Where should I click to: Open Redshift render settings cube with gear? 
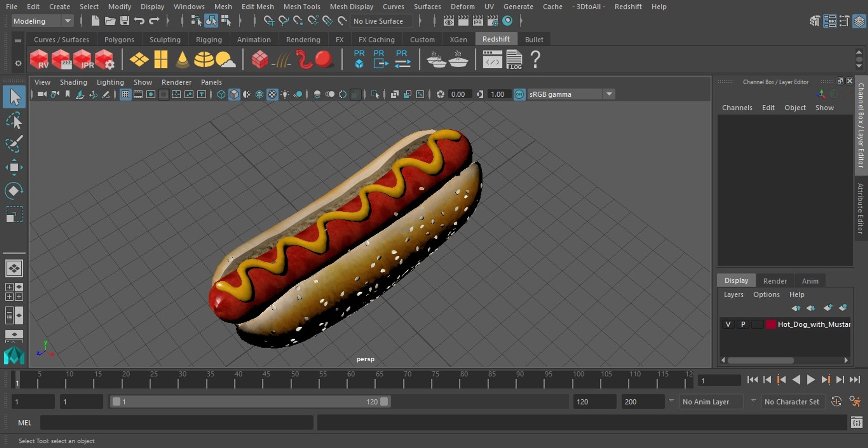(x=105, y=59)
